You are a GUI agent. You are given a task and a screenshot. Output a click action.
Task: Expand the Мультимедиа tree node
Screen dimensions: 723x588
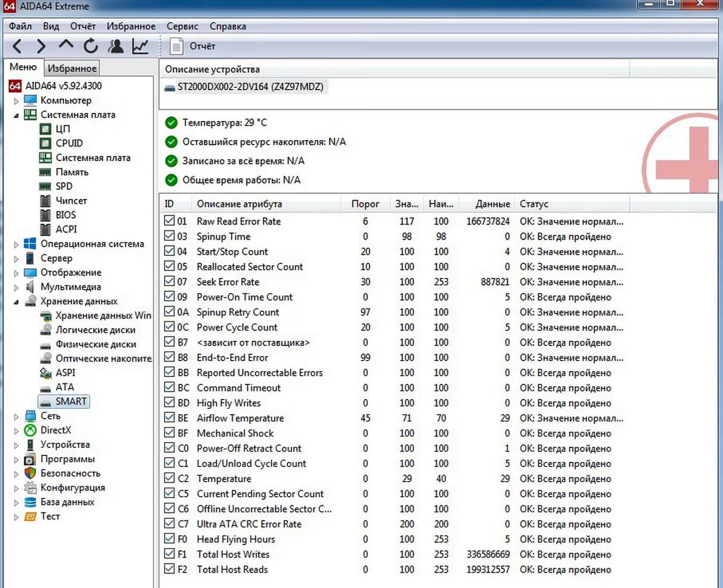16,287
